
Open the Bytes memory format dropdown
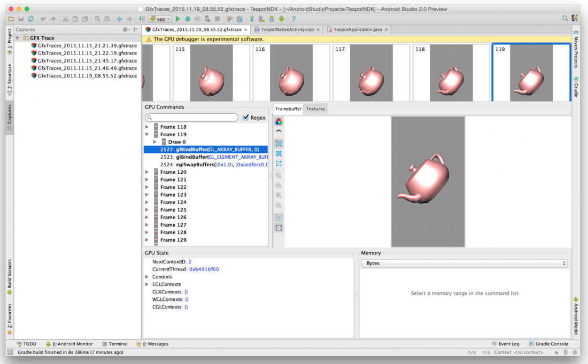(464, 263)
